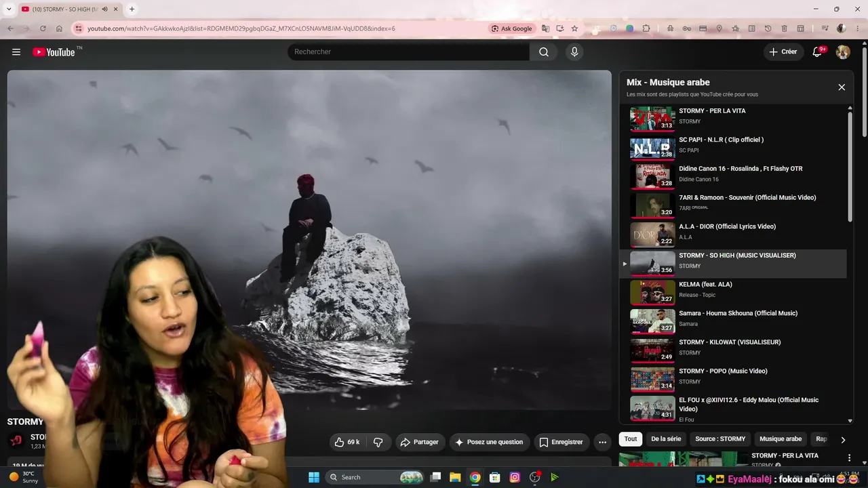Open the media control icon in toolbar

[x=825, y=28]
